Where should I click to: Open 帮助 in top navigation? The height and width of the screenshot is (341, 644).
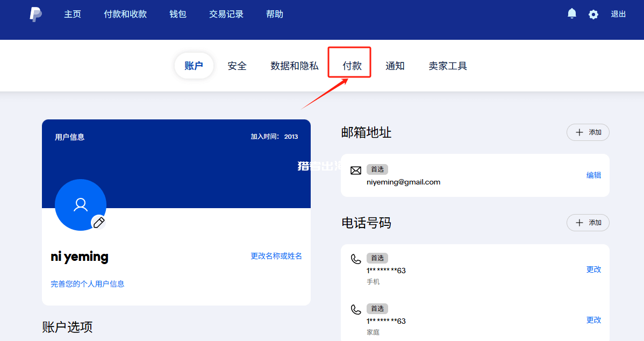tap(275, 14)
